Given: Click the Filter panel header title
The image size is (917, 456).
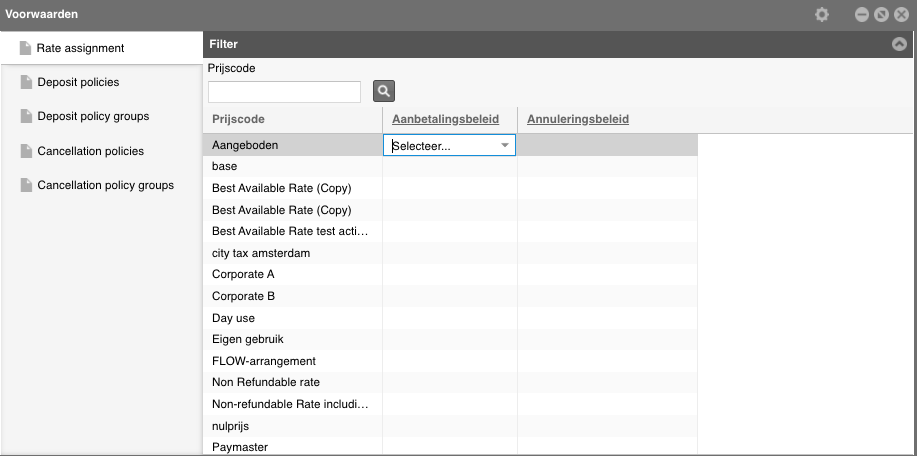Looking at the screenshot, I should coord(223,44).
